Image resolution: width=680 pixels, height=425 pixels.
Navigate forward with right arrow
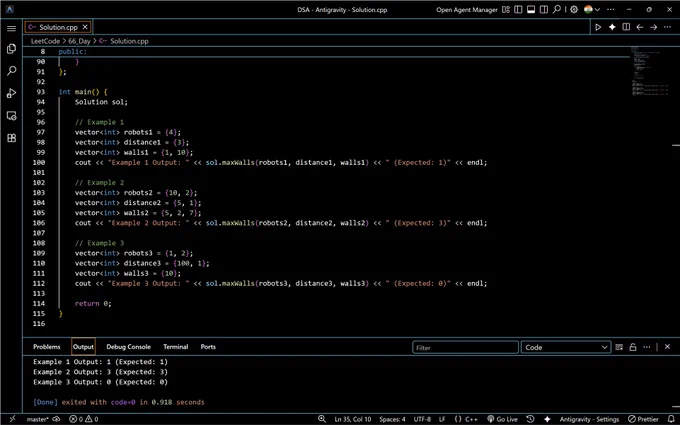click(653, 27)
